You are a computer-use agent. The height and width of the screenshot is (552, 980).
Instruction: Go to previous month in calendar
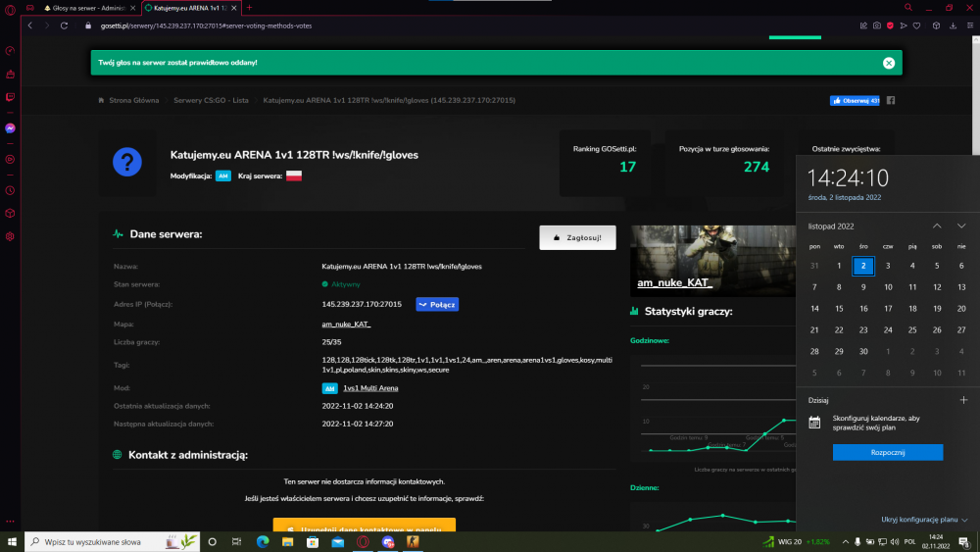coord(937,226)
